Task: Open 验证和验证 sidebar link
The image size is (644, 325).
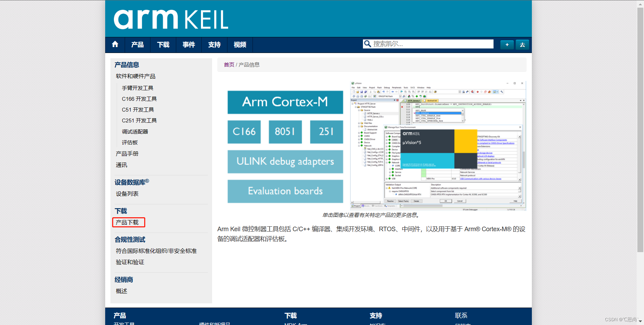Action: click(130, 262)
